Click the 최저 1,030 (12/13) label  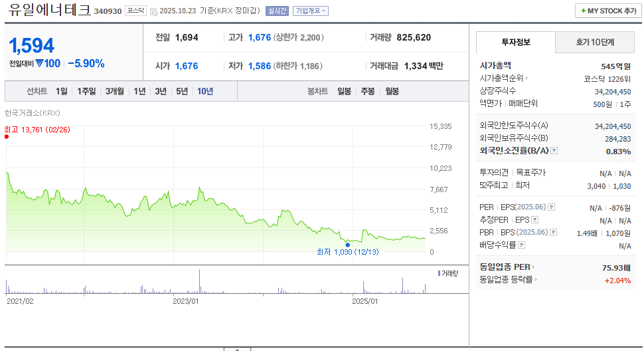pyautogui.click(x=347, y=252)
